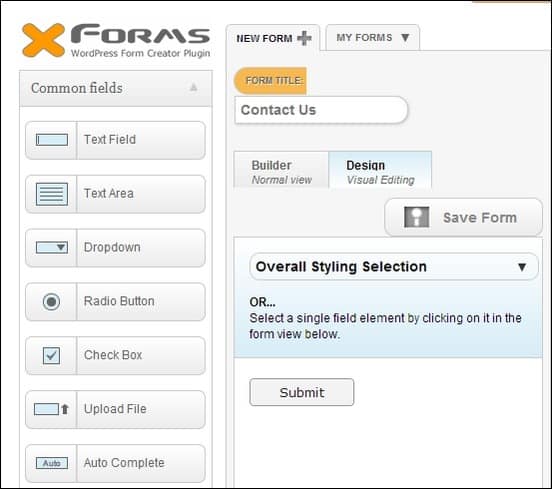The image size is (552, 489).
Task: Add a Radio Button field
Action: point(115,302)
